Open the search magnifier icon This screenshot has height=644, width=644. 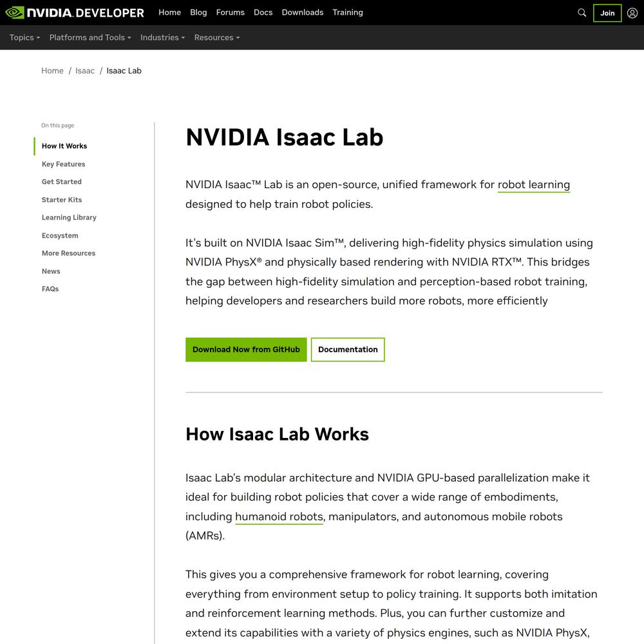(582, 13)
